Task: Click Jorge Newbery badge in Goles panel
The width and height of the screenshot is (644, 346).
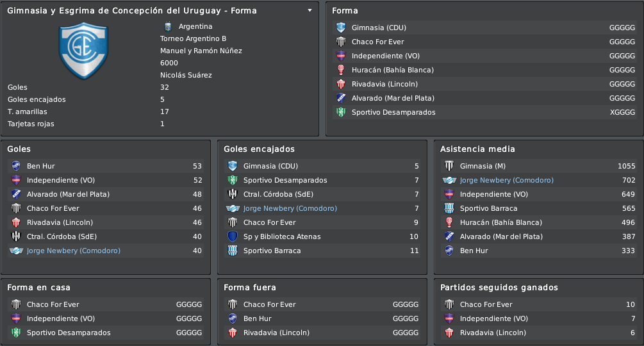Action: click(x=16, y=251)
